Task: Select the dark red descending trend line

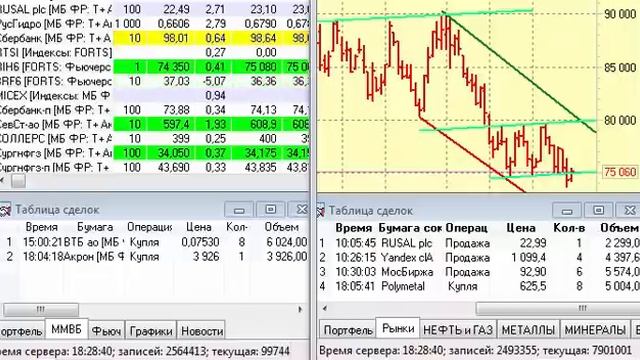Action: pos(473,155)
